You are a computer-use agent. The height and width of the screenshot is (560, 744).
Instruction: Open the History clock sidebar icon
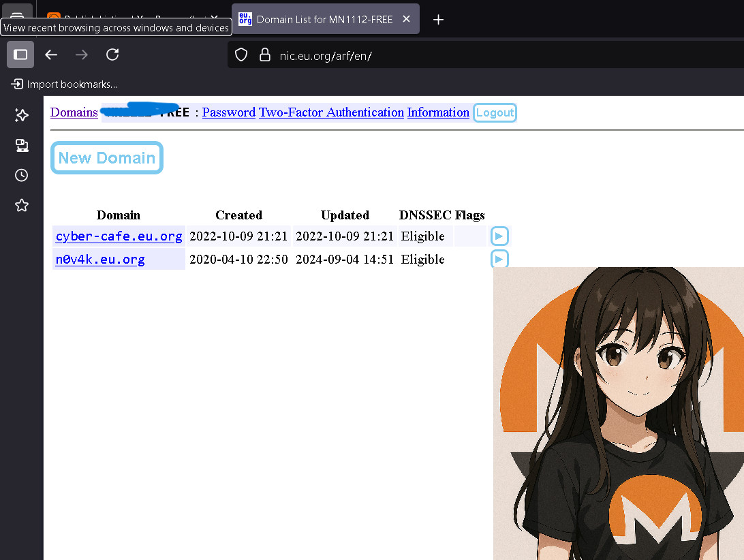21,175
